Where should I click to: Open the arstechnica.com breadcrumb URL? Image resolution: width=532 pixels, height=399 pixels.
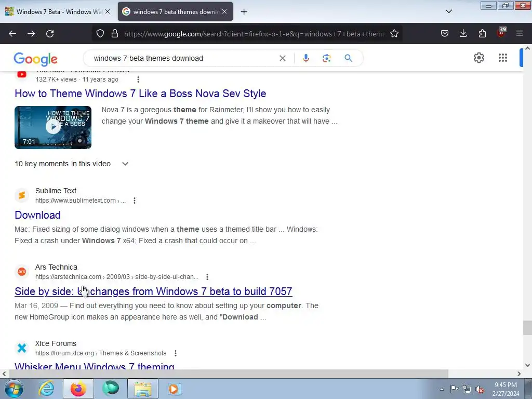[x=117, y=277]
